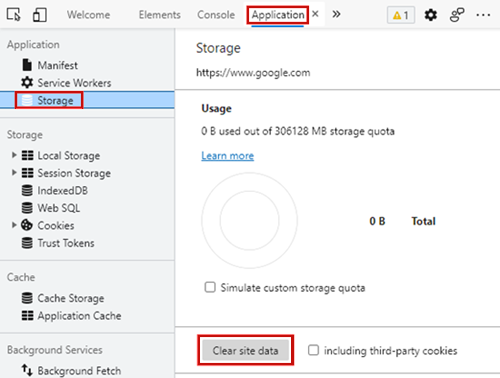Toggle device emulation toolbar icon
This screenshot has width=500, height=378.
pos(40,15)
